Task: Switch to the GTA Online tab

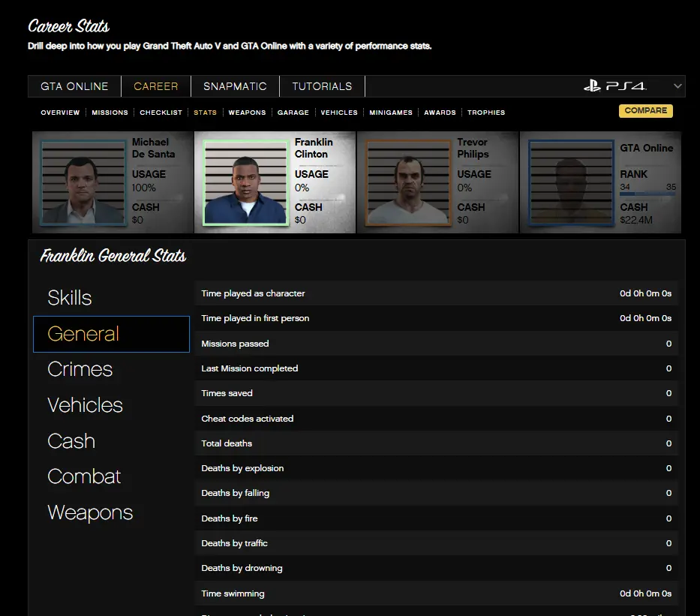Action: [74, 86]
